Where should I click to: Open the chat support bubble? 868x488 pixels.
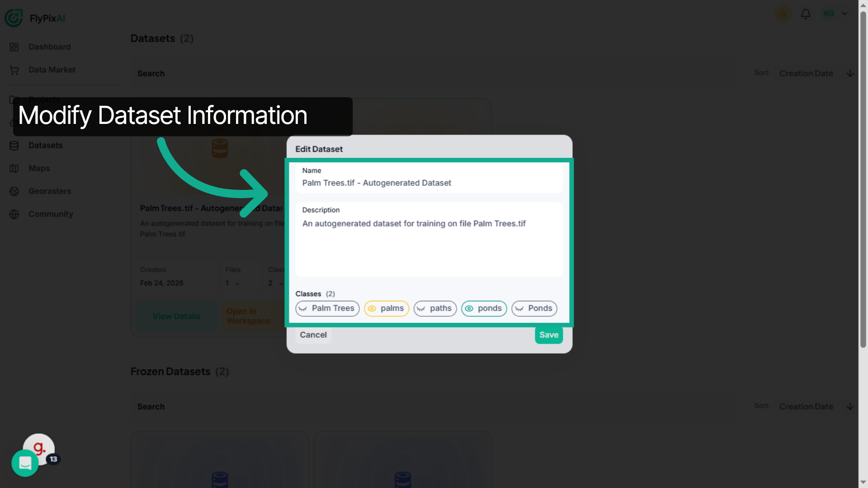coord(25,463)
